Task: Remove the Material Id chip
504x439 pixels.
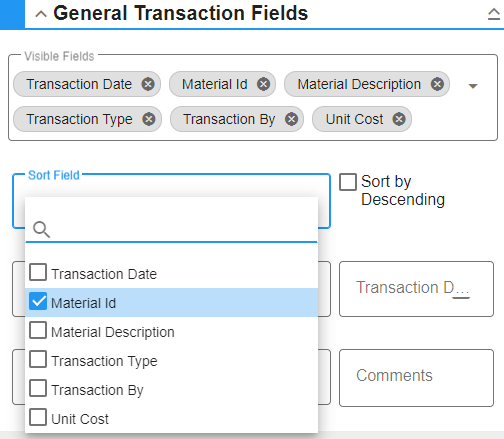Action: click(x=263, y=84)
